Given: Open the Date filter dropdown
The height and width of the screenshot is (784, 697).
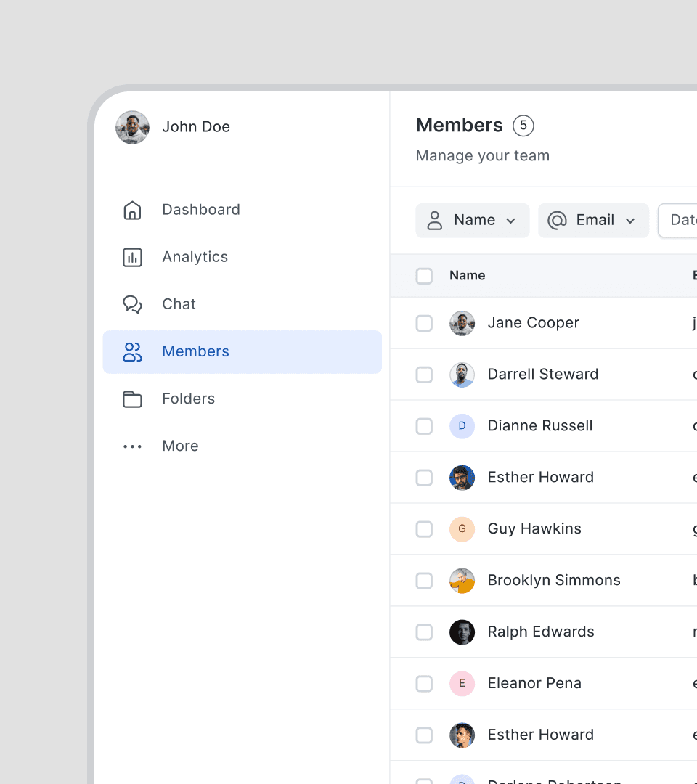Looking at the screenshot, I should point(682,220).
